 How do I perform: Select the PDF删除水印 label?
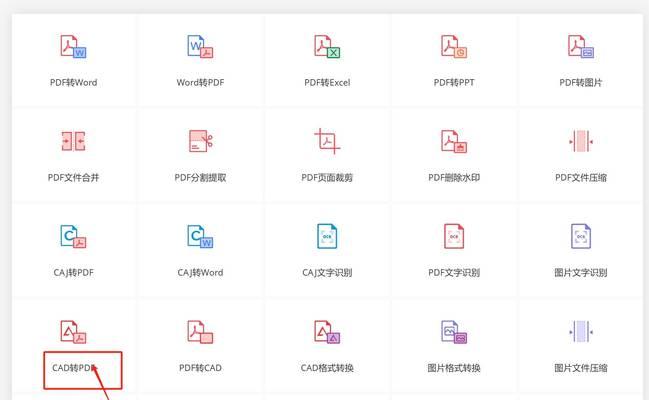pos(454,178)
